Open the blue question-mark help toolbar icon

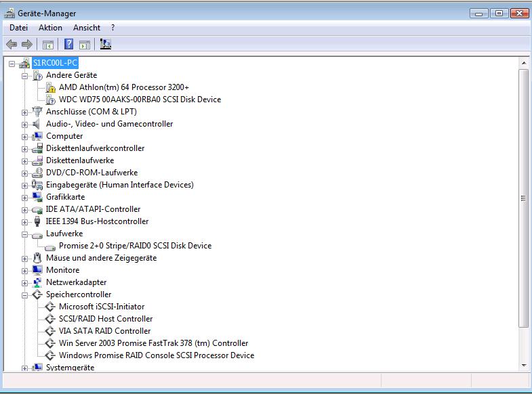pos(69,44)
